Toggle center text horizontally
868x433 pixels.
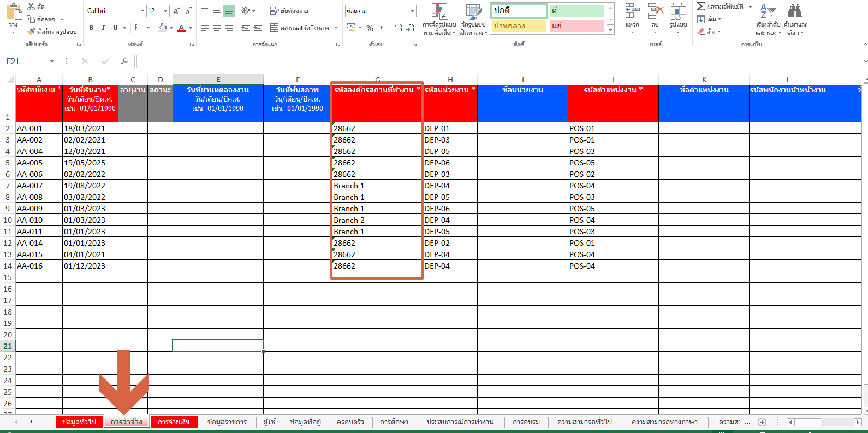(217, 28)
